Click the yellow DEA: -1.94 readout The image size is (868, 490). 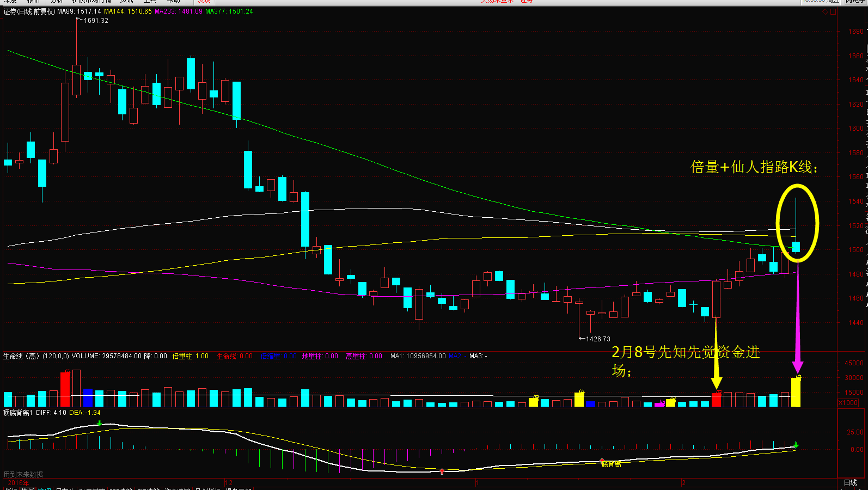click(85, 413)
